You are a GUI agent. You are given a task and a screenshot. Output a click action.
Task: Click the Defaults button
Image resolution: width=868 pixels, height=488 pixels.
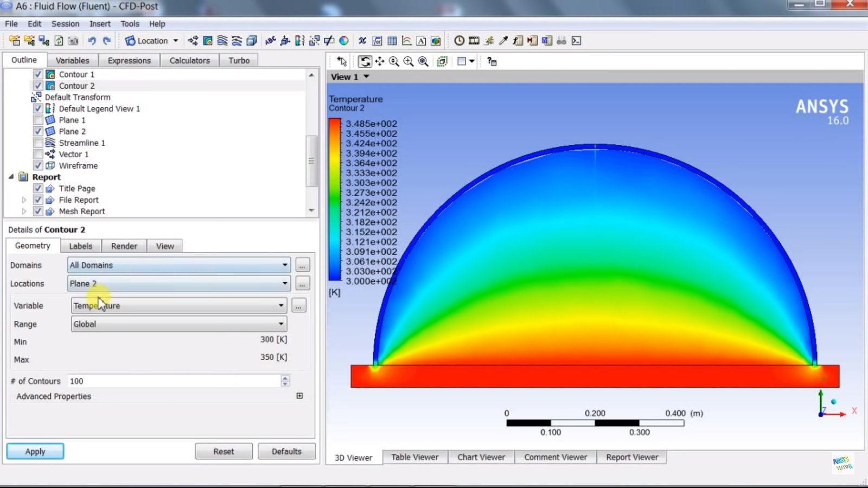point(286,451)
